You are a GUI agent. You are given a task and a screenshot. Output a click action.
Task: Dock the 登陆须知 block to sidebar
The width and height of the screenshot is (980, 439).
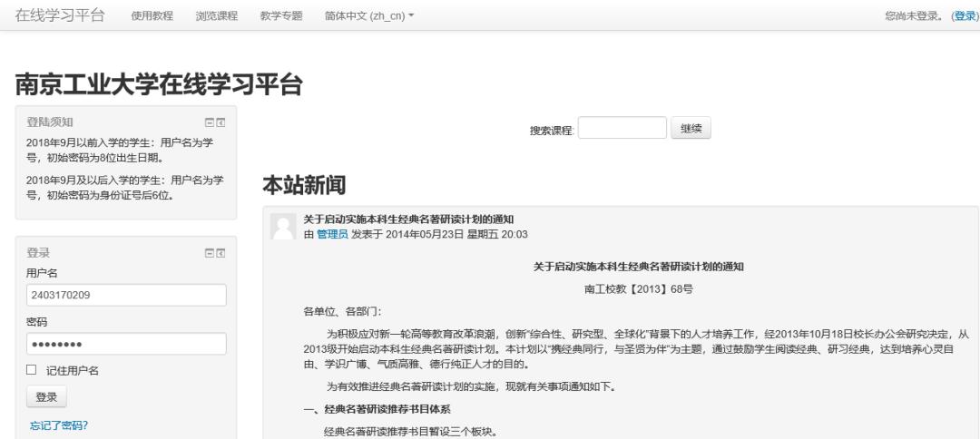pyautogui.click(x=220, y=122)
